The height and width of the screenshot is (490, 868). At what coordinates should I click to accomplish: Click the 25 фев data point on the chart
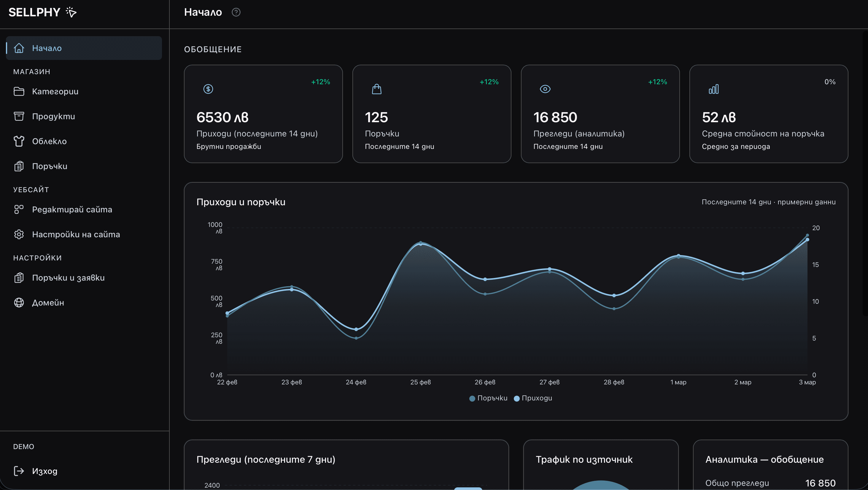point(420,244)
